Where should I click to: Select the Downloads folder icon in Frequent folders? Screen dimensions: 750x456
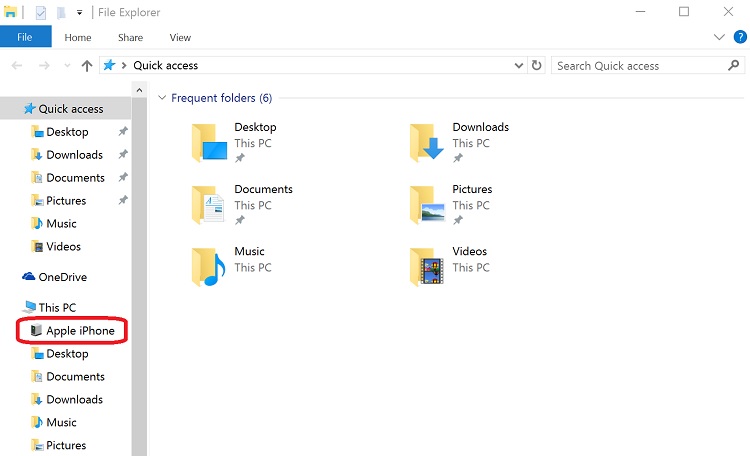point(427,142)
